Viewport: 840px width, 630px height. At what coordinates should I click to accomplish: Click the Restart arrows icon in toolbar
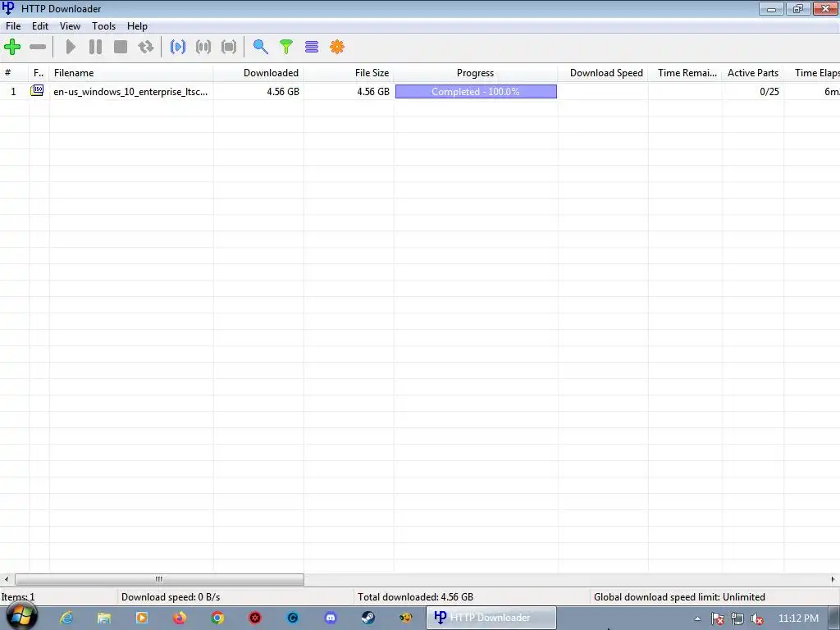tap(146, 47)
